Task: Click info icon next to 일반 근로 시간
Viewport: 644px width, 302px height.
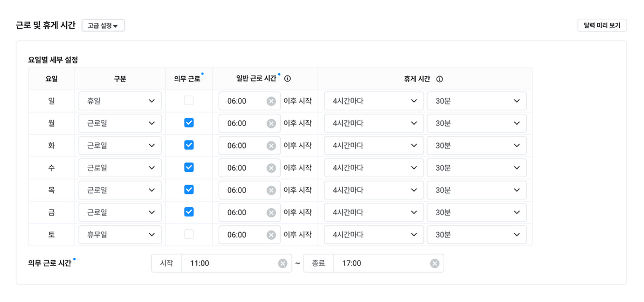Action: tap(287, 79)
